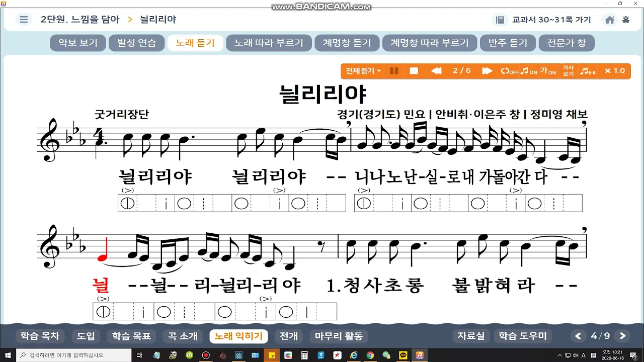Toggle the repeat loop OFF button

click(x=509, y=71)
